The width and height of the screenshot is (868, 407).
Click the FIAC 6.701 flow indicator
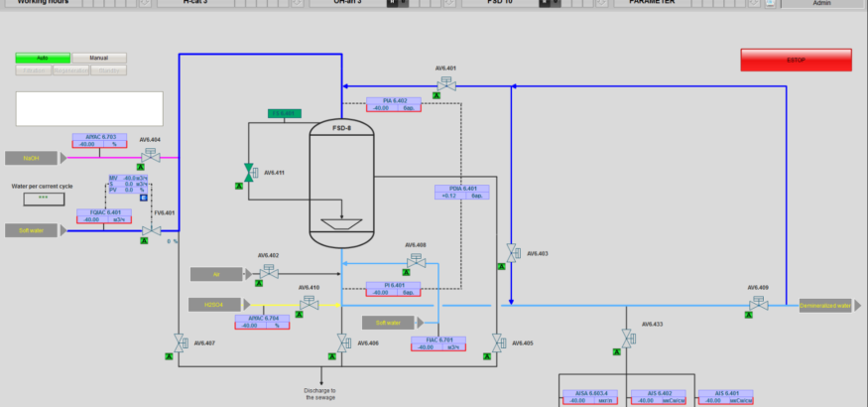point(438,343)
